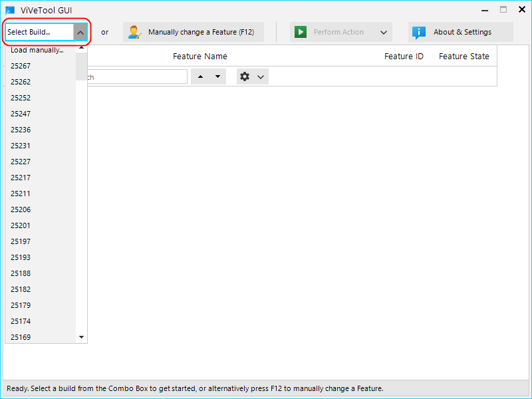
Task: Click the search options gear icon
Action: (x=245, y=76)
